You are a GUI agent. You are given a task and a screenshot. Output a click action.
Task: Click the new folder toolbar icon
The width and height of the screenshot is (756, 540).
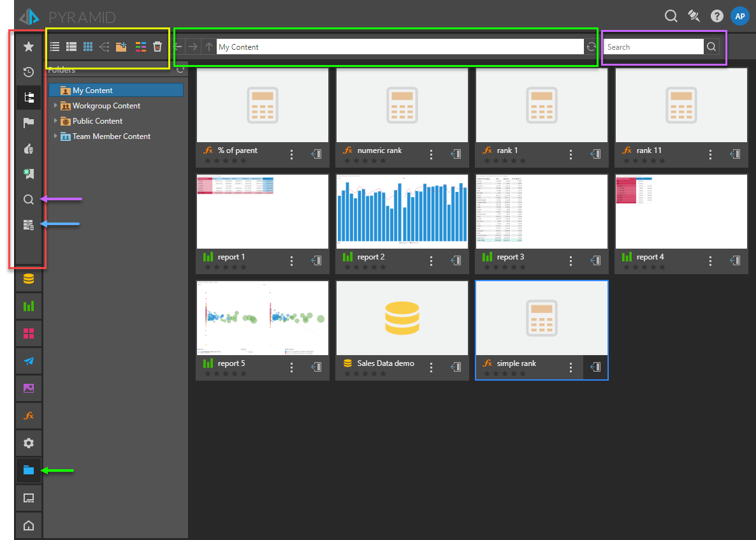[x=121, y=47]
